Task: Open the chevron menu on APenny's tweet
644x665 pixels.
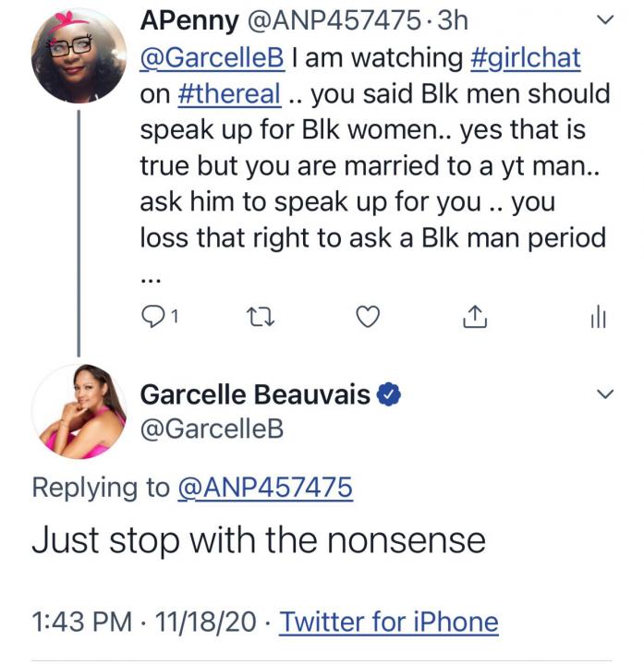Action: 605,19
